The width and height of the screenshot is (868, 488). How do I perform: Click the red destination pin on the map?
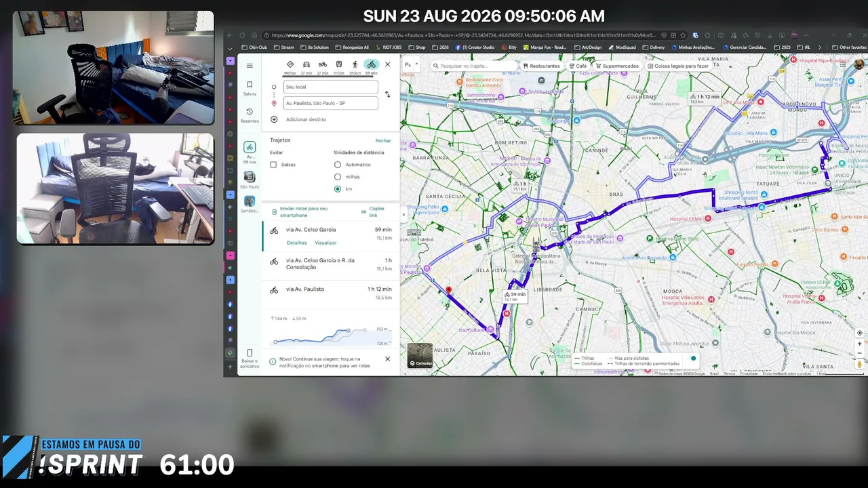coord(448,291)
